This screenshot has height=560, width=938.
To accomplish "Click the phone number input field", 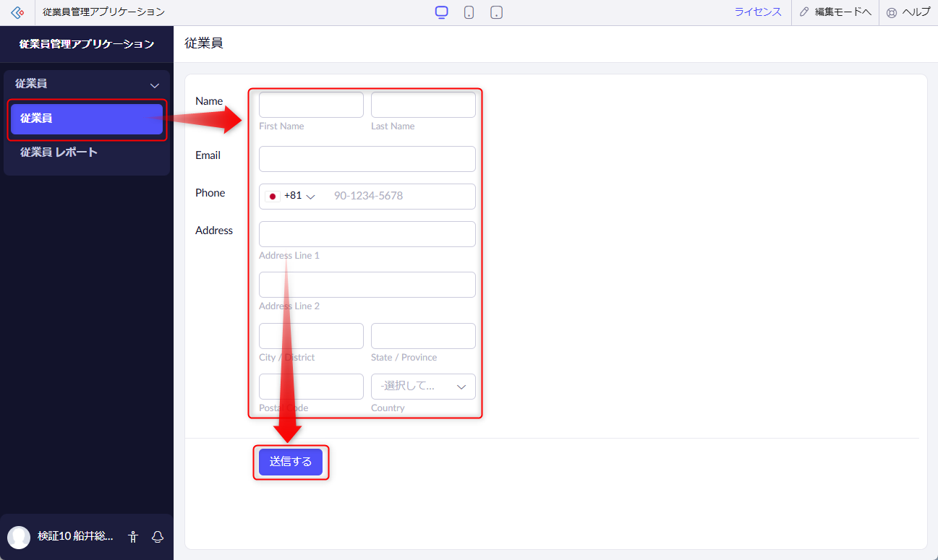I will [399, 196].
